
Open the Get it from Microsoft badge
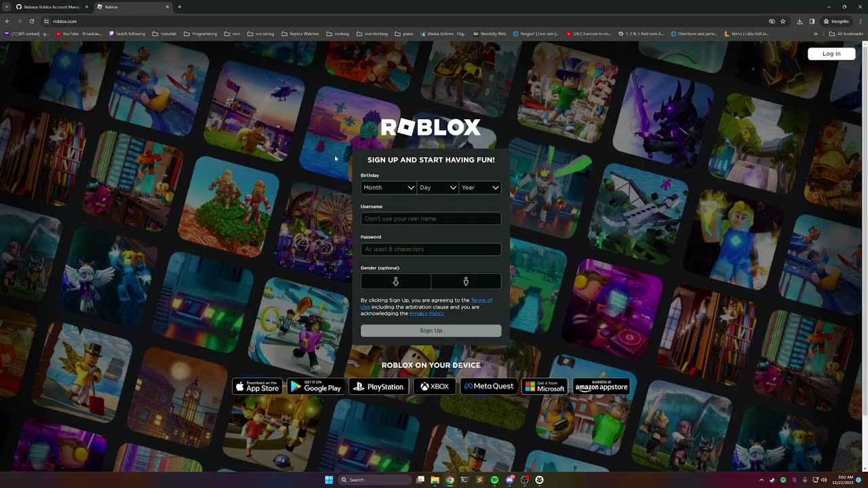click(x=545, y=386)
